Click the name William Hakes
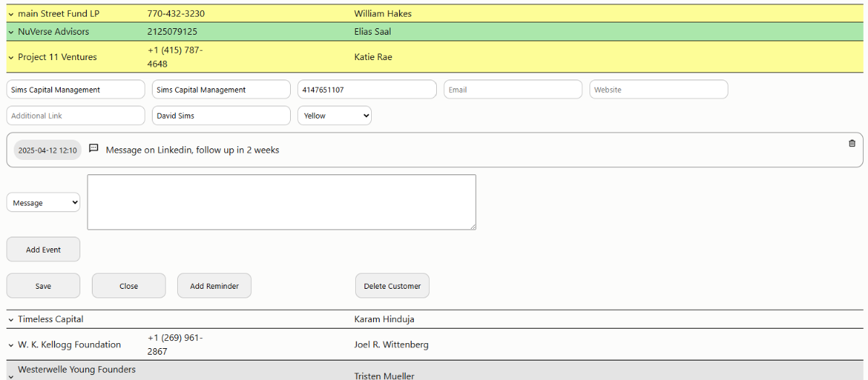The image size is (868, 380). pyautogui.click(x=383, y=14)
